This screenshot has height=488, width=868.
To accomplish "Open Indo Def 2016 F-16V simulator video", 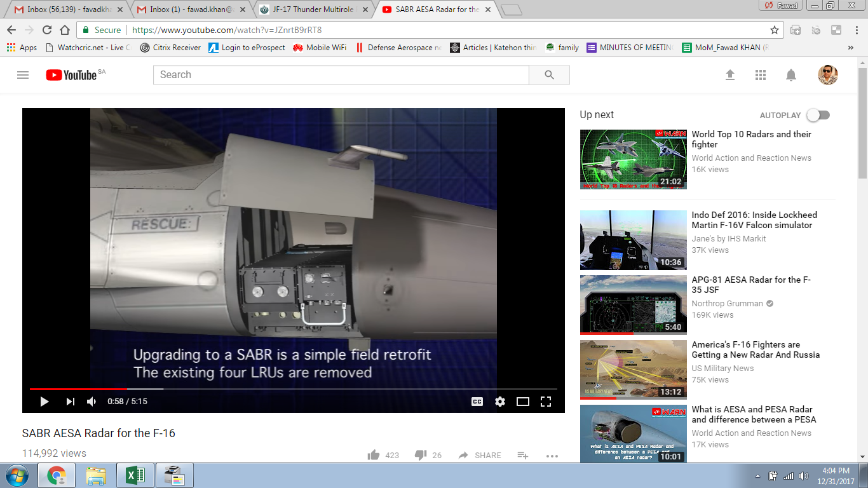I will [754, 220].
